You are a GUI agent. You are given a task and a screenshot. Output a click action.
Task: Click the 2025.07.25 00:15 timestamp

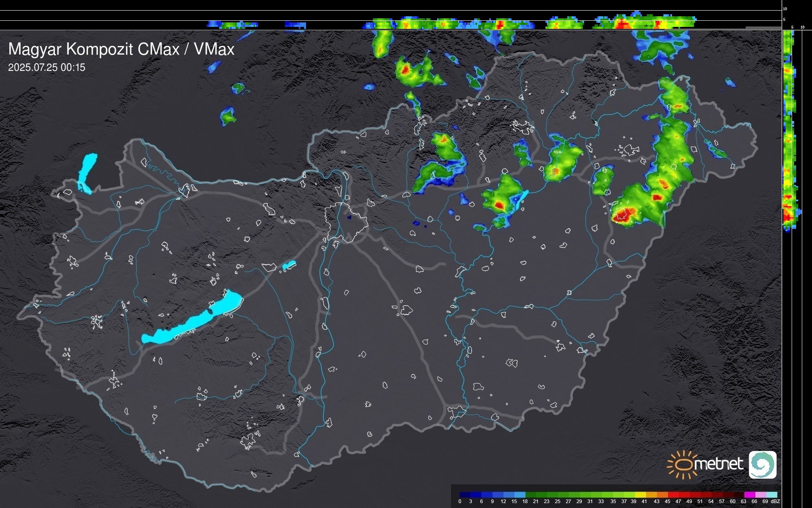click(47, 68)
